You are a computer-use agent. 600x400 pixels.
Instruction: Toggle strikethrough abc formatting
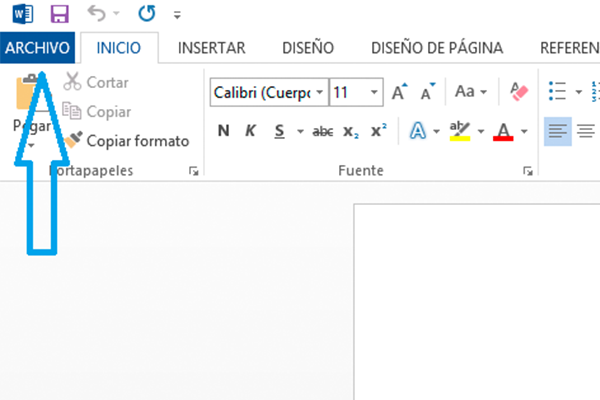click(x=323, y=132)
